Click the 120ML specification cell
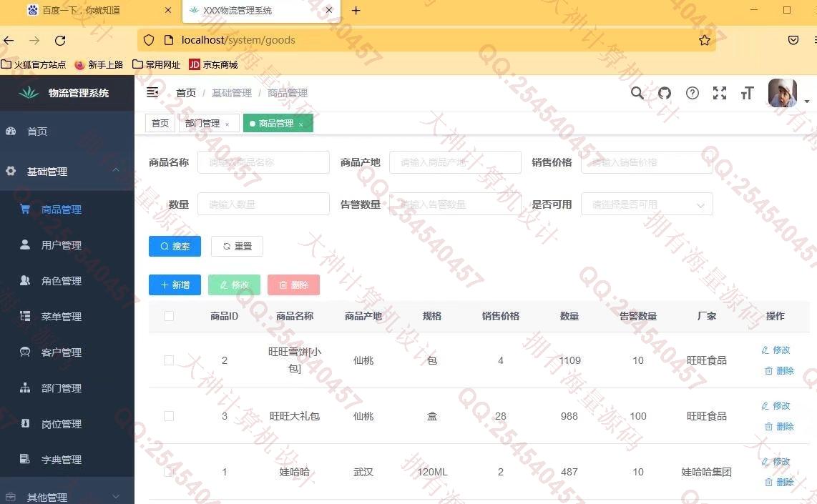 click(x=432, y=472)
